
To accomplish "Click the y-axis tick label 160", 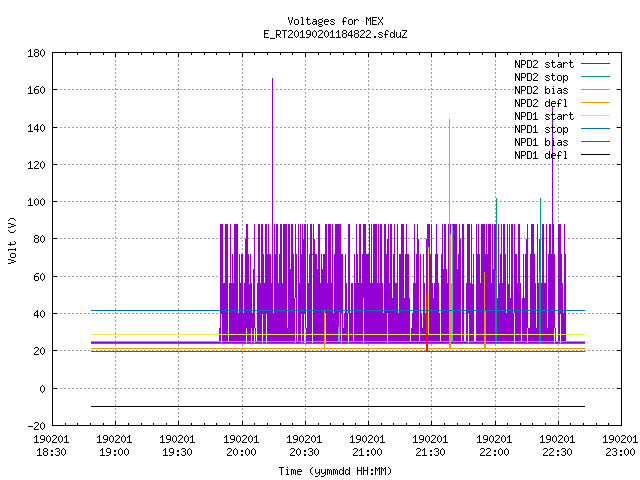I will [x=36, y=90].
